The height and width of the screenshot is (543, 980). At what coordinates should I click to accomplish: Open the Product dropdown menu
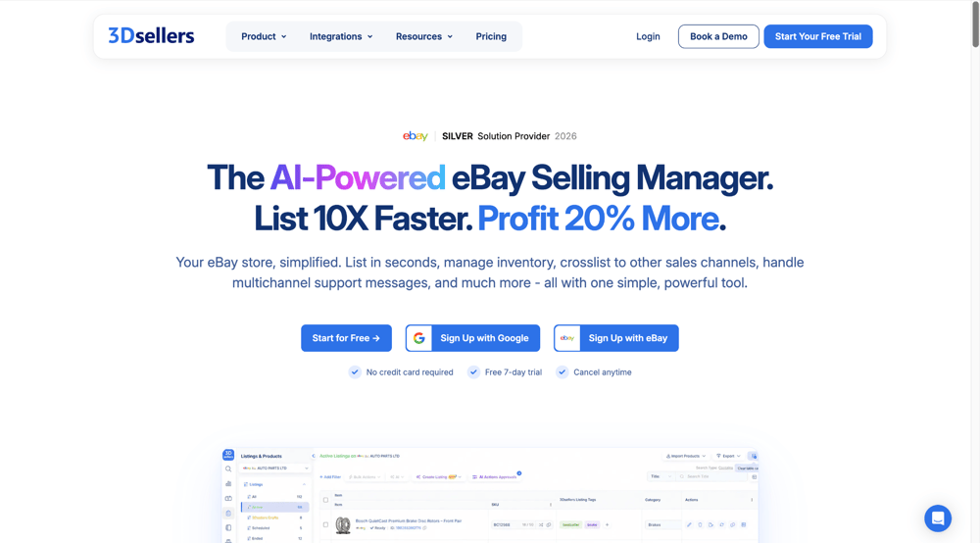(264, 36)
